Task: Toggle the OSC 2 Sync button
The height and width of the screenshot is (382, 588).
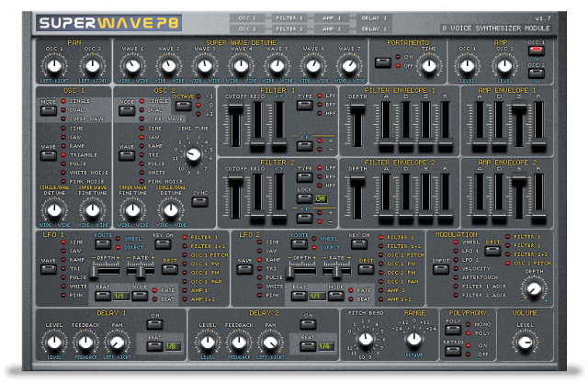Action: [200, 202]
